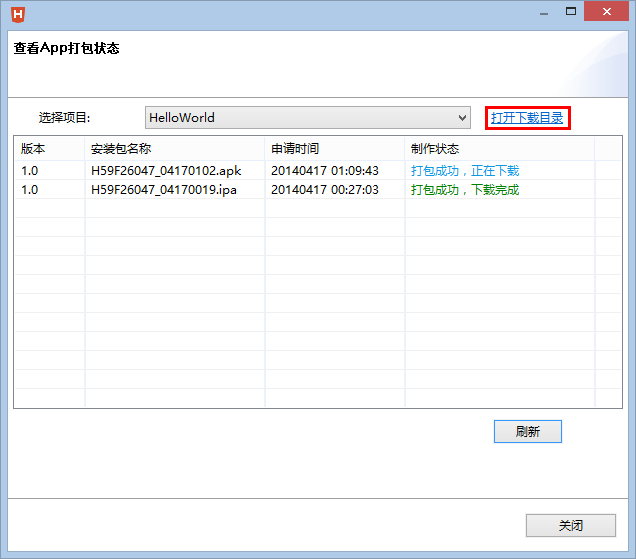
Task: Expand the HelloWorld project dropdown
Action: 461,118
